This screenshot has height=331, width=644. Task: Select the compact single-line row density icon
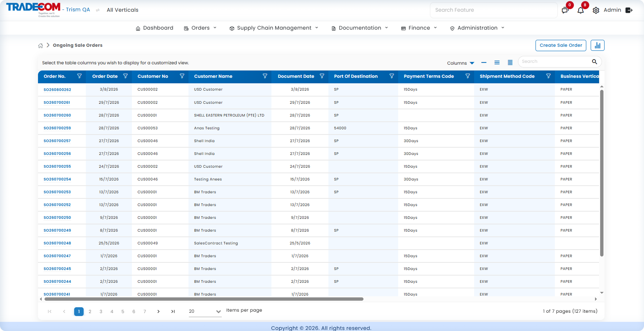(484, 62)
